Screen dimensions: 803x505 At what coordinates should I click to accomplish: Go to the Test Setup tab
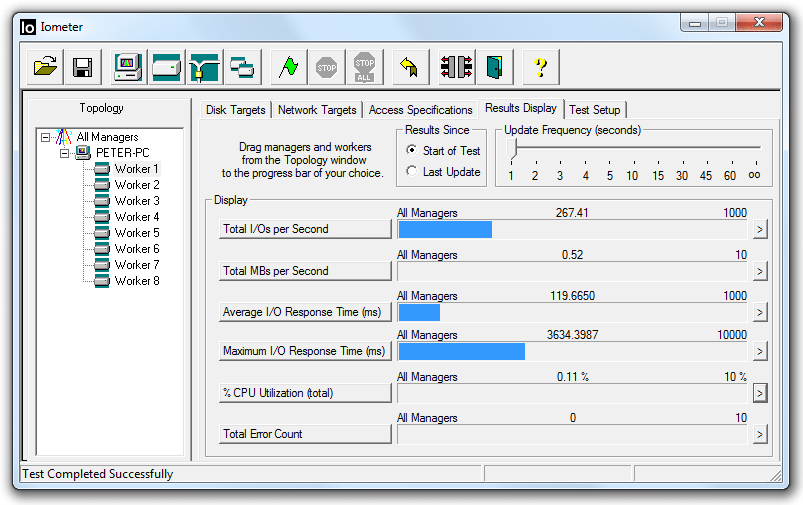[x=595, y=110]
